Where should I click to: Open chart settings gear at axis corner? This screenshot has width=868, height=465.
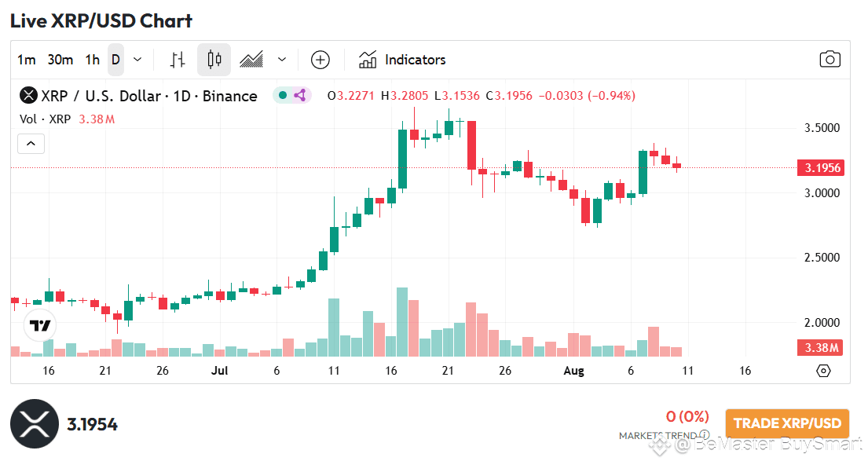824,371
